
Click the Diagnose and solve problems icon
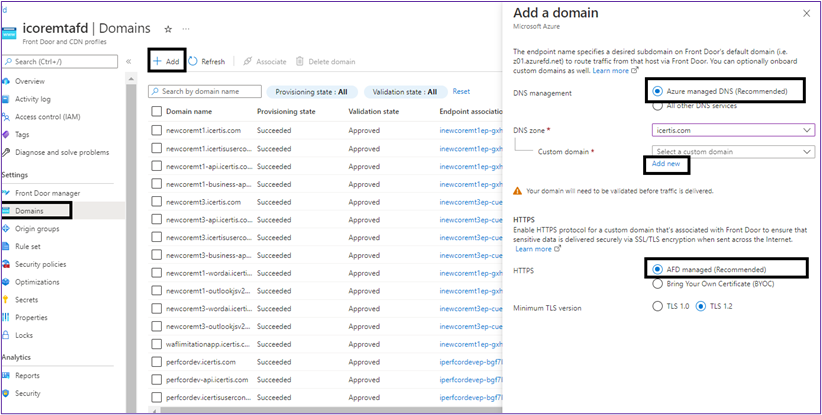(7, 153)
